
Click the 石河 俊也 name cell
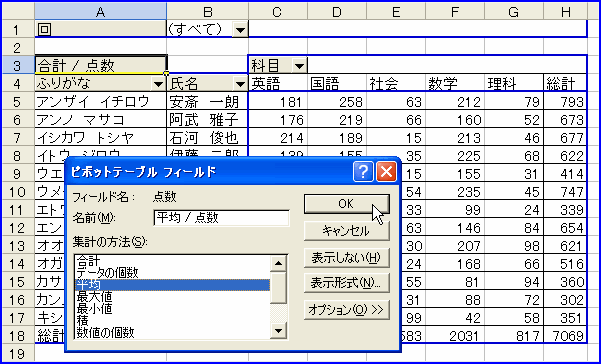207,138
